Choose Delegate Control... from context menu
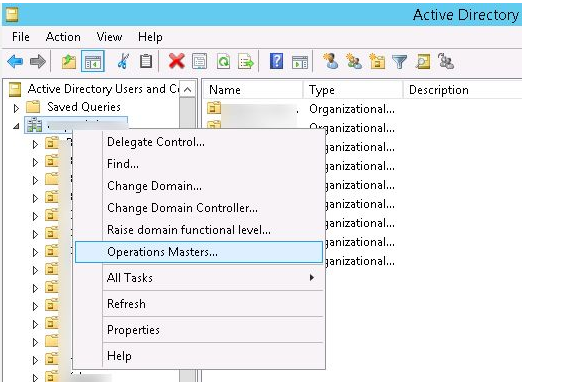Viewport: 566px width, 390px height. [x=199, y=142]
